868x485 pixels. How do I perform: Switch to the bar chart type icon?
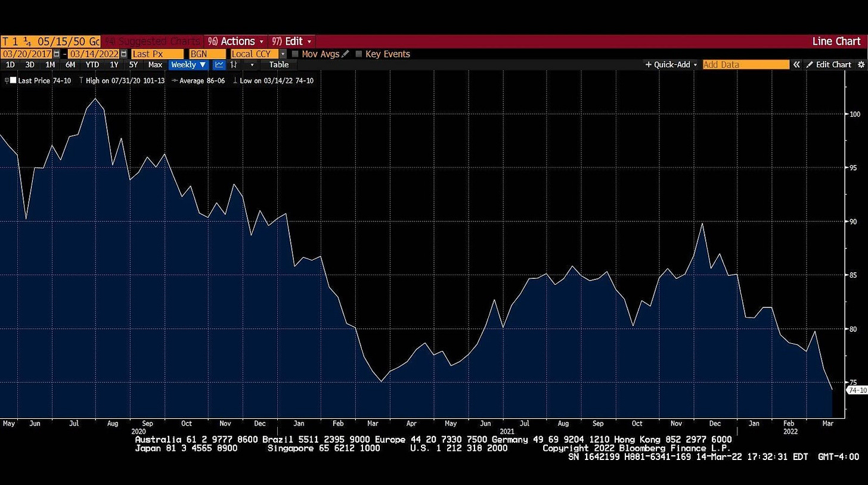235,64
